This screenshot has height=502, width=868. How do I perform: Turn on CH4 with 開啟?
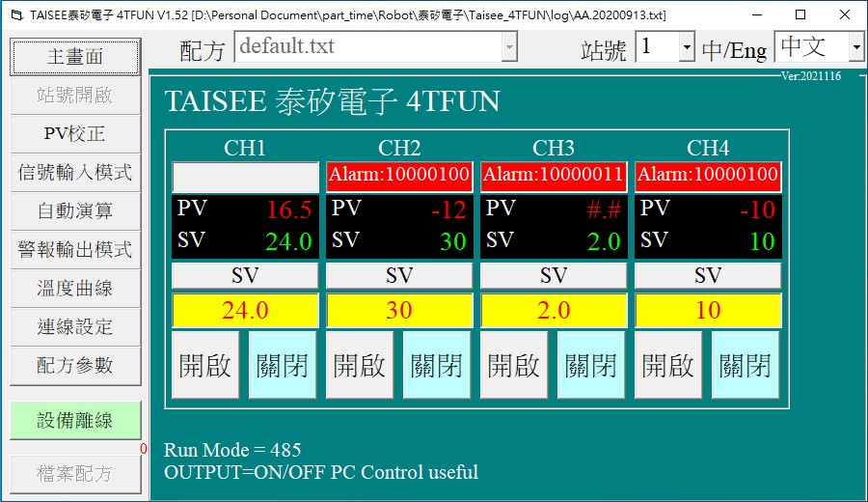pos(668,365)
